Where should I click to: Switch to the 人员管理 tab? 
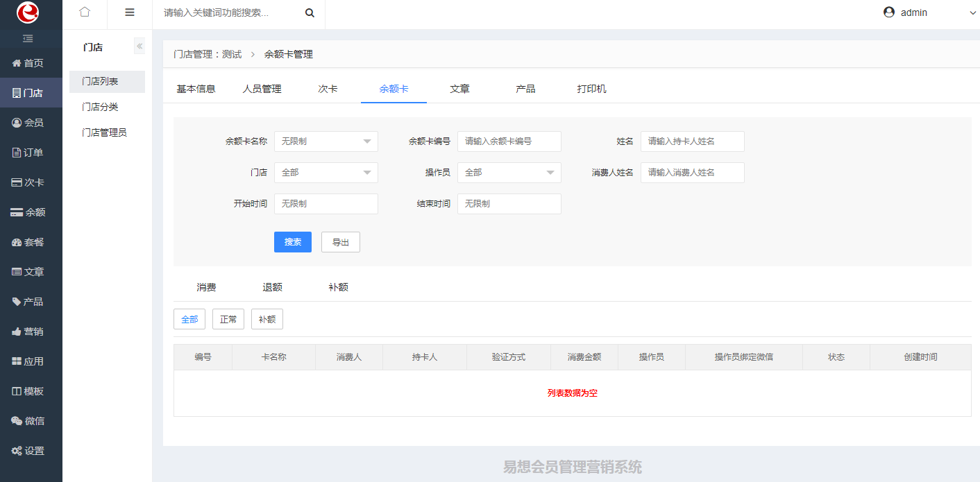tap(262, 89)
